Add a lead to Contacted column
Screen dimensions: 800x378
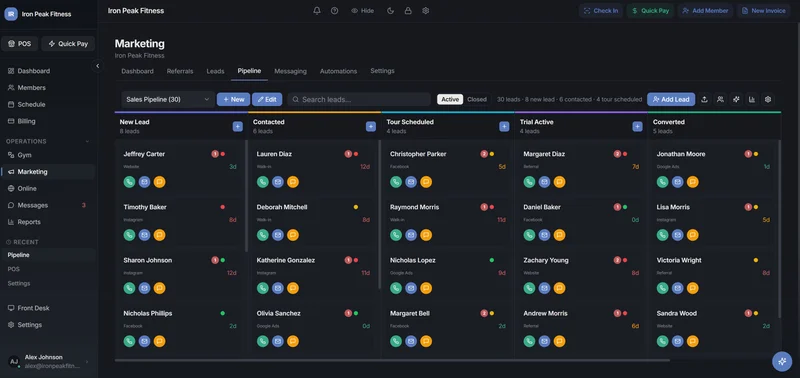tap(371, 127)
